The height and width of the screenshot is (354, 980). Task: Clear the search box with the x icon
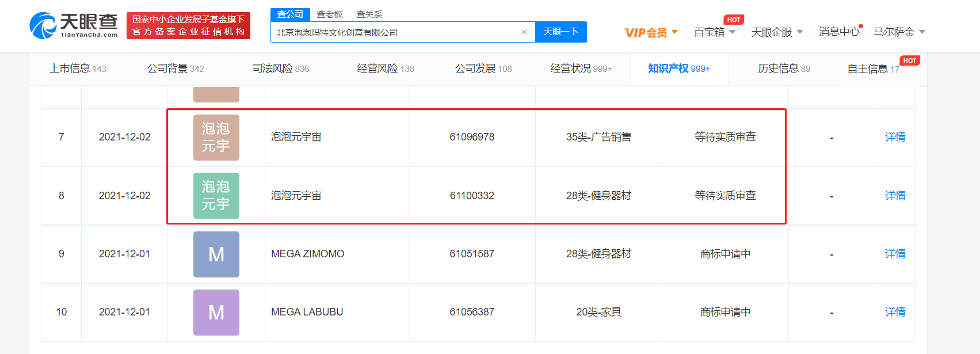[524, 32]
